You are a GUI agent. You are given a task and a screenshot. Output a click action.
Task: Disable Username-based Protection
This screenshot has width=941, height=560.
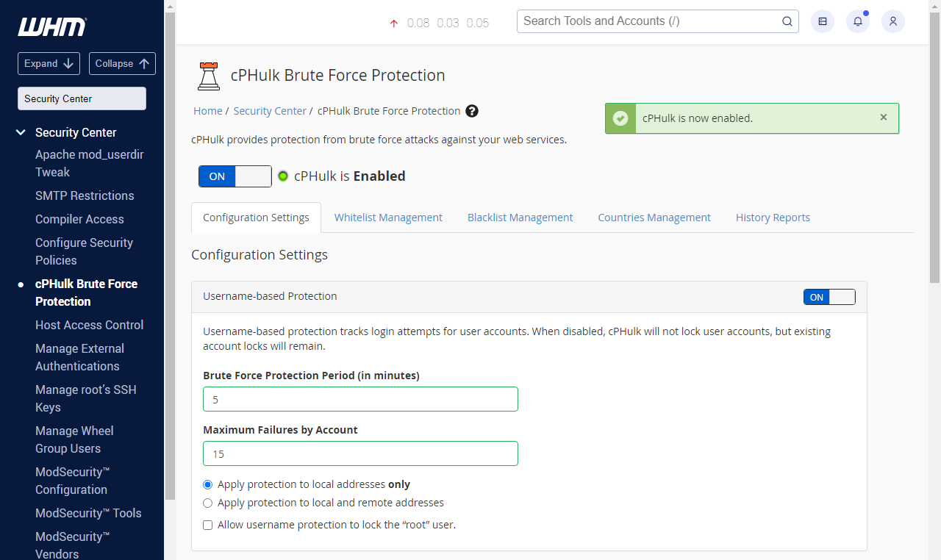coord(829,297)
